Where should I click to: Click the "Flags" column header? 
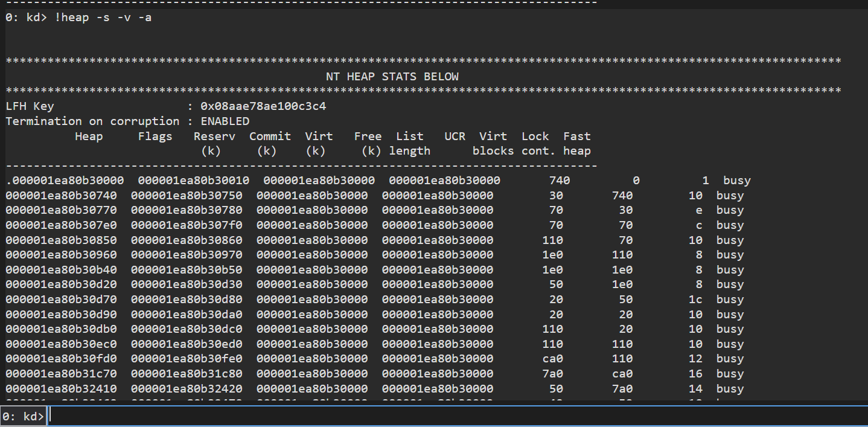tap(155, 136)
